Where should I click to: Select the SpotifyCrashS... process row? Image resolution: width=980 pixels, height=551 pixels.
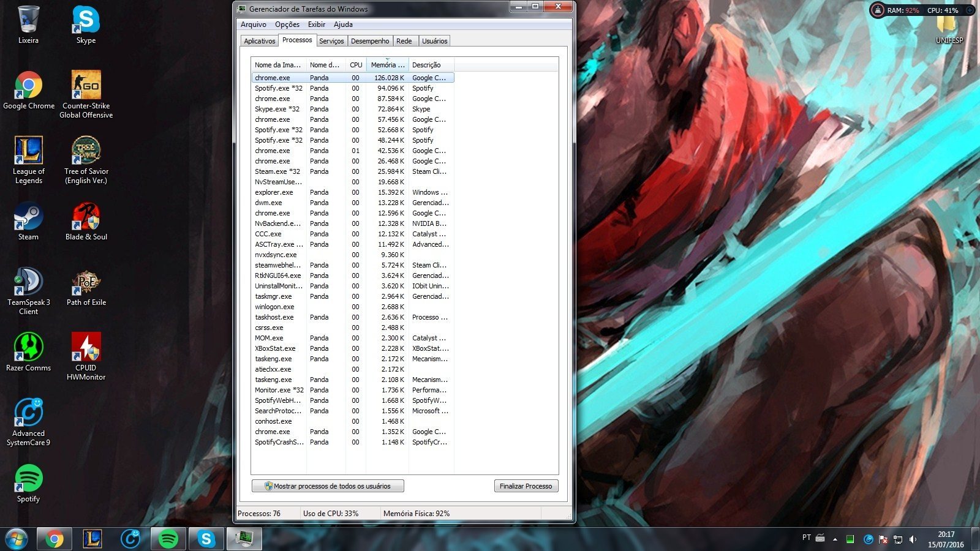(x=353, y=442)
